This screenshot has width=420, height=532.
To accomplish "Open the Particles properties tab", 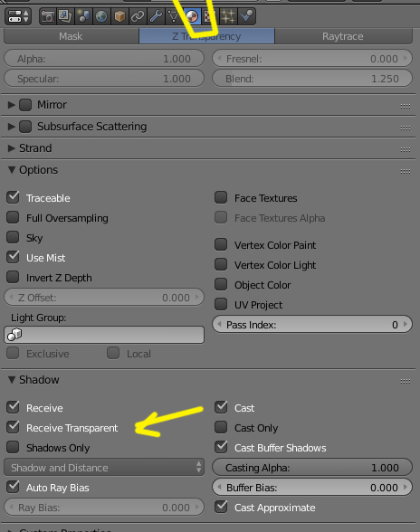I will [228, 16].
